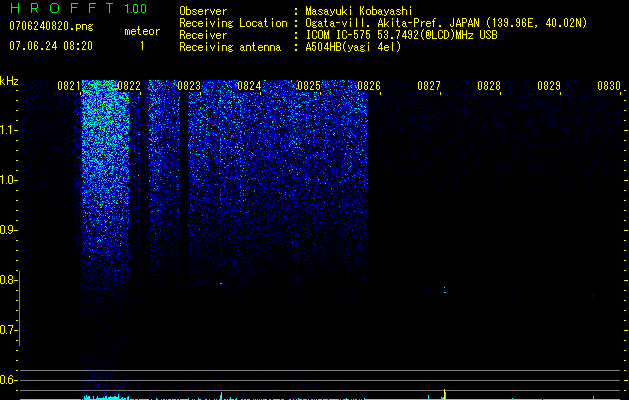
Task: Select receiver value ICOM IC-575 53.7492 MHz USB
Action: (401, 35)
